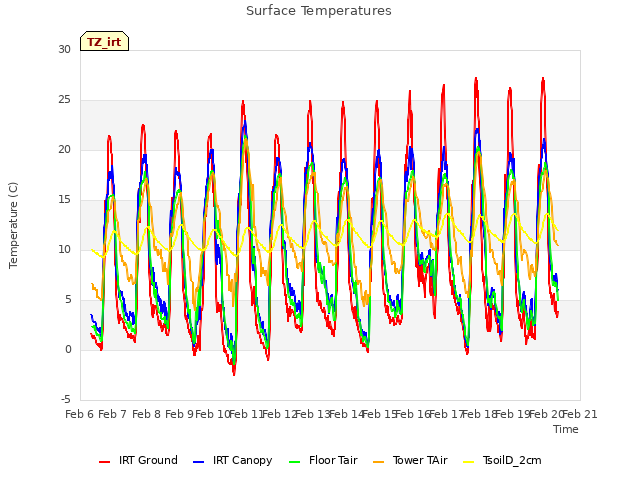This screenshot has height=480, width=640.
Task: Click the 25 y-axis tick label
Action: point(64,100)
